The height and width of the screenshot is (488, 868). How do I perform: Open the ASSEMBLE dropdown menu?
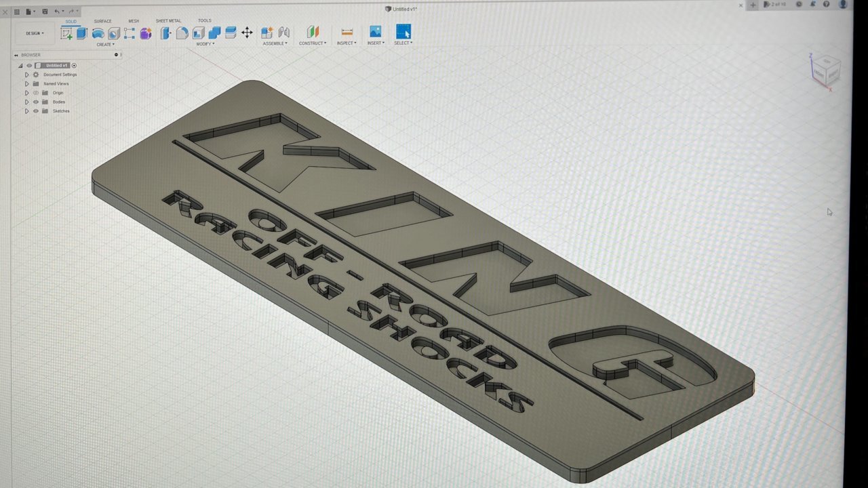pos(275,43)
